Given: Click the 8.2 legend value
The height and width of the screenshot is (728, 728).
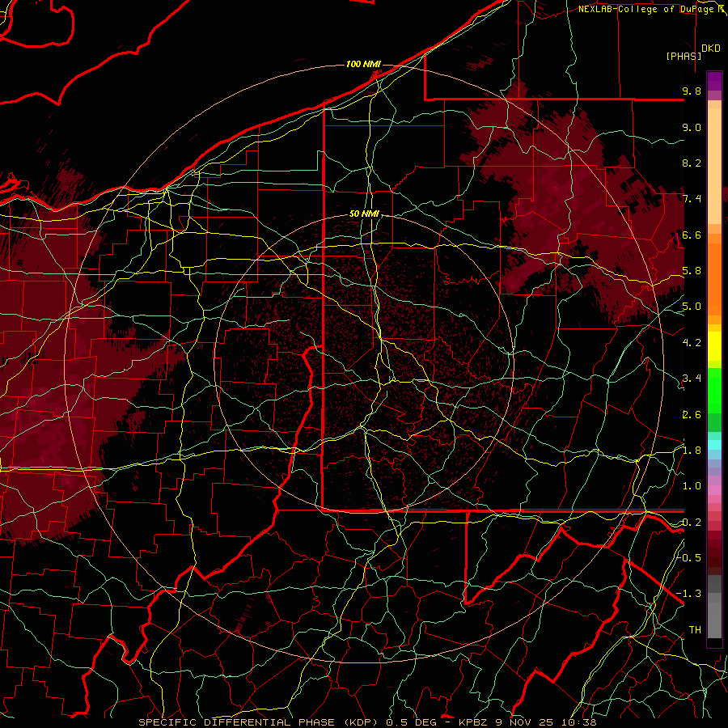Looking at the screenshot, I should click(x=692, y=163).
